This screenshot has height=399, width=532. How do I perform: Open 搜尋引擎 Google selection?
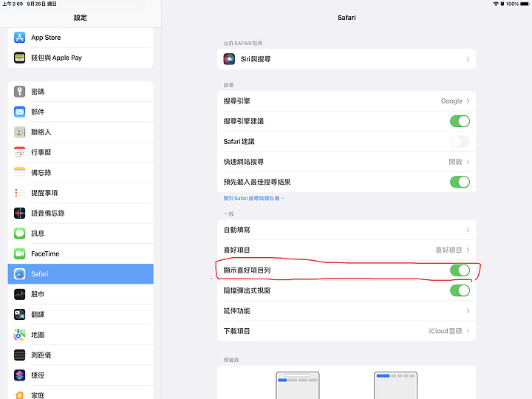point(347,101)
